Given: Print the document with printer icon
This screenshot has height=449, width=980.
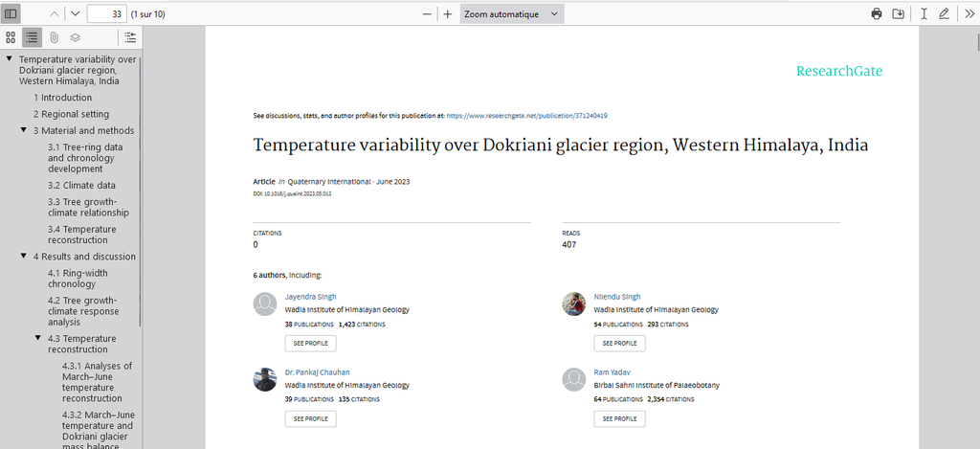Looking at the screenshot, I should point(876,13).
